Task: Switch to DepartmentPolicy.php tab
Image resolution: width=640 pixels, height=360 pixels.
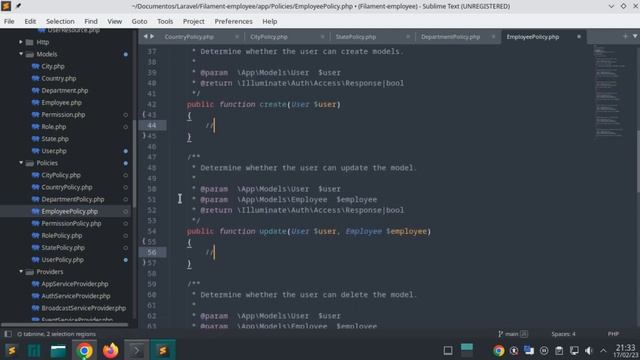Action: 450,37
